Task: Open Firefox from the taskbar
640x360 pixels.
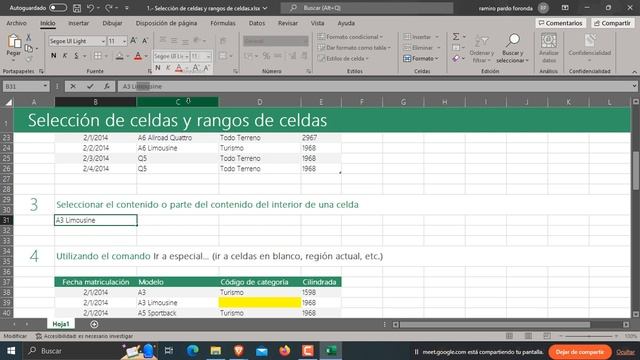Action: pos(284,351)
